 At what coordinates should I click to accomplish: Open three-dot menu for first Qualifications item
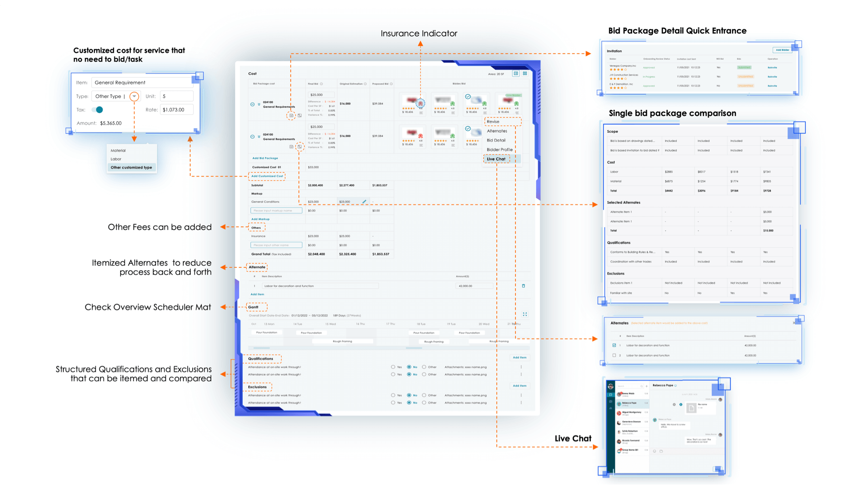point(521,367)
